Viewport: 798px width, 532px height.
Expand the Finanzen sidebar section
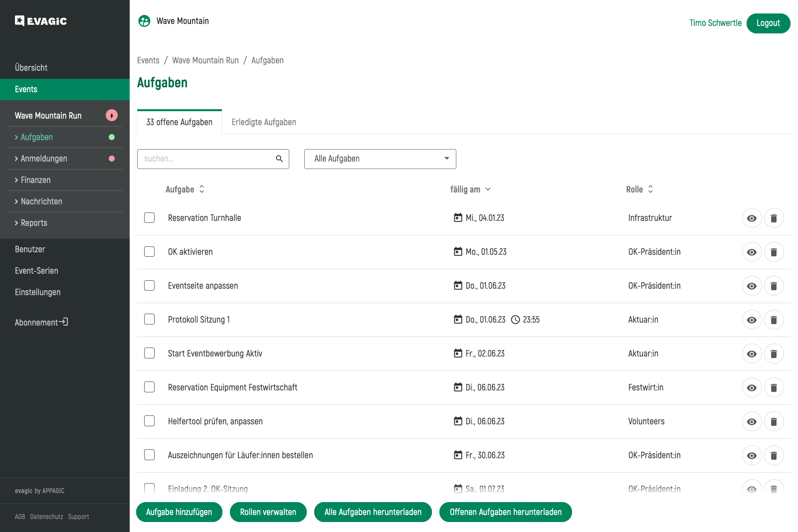tap(35, 180)
